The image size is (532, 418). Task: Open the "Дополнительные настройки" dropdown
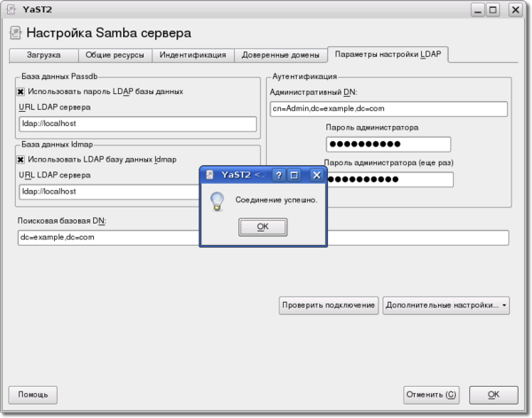pyautogui.click(x=446, y=304)
